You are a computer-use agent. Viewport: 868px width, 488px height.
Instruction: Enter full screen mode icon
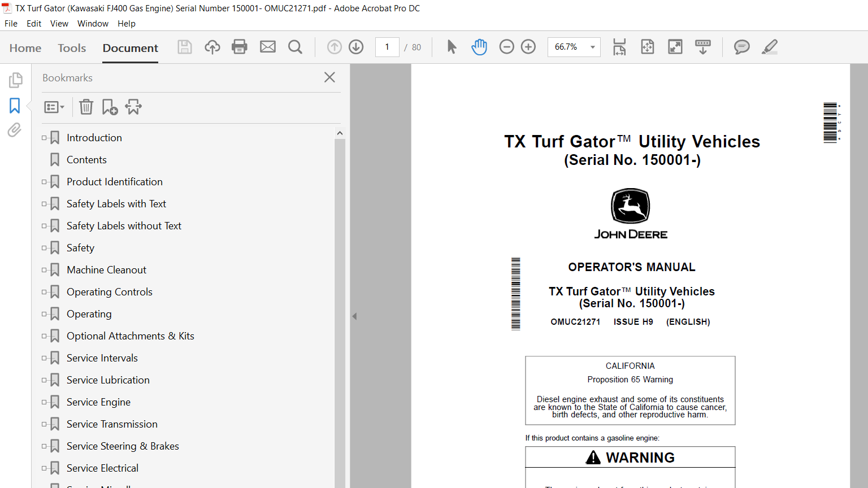[x=675, y=47]
